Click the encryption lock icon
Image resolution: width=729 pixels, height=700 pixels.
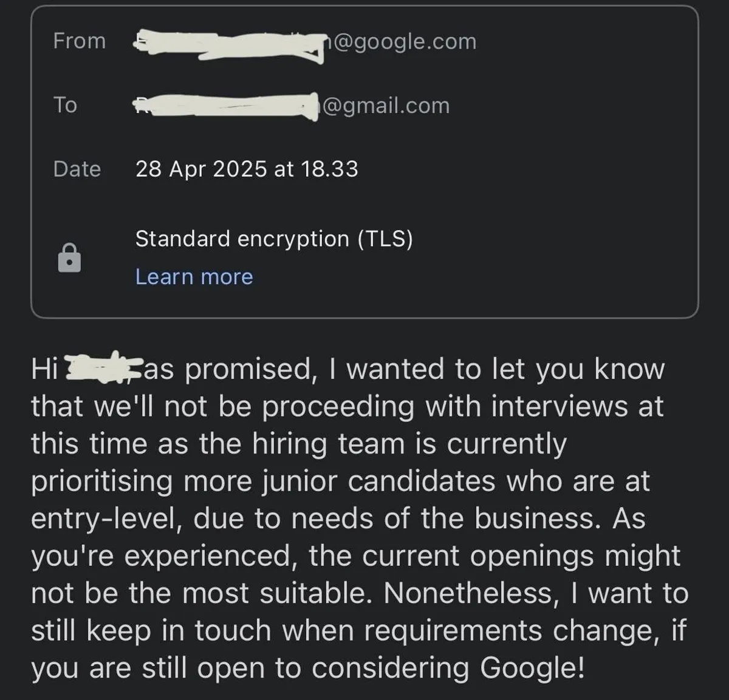pos(69,258)
